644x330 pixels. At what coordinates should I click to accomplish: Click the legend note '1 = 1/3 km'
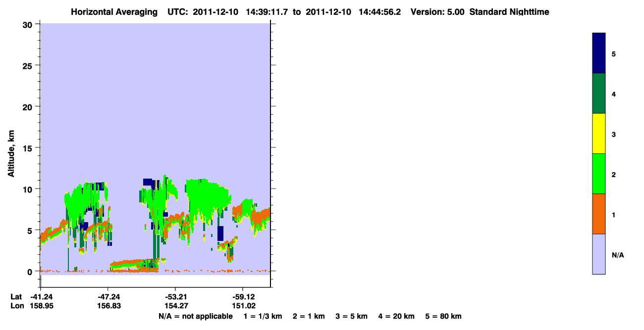pyautogui.click(x=263, y=316)
